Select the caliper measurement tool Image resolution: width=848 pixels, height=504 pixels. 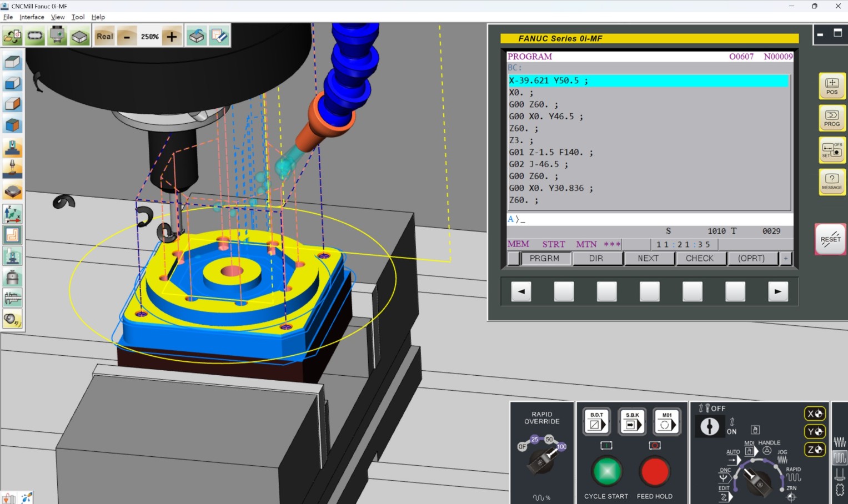coord(12,298)
